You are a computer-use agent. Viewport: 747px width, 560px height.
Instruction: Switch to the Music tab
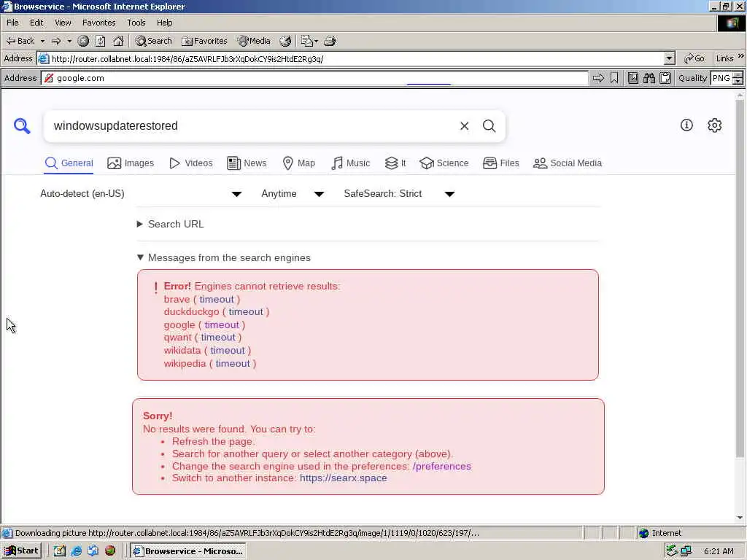[x=351, y=163]
